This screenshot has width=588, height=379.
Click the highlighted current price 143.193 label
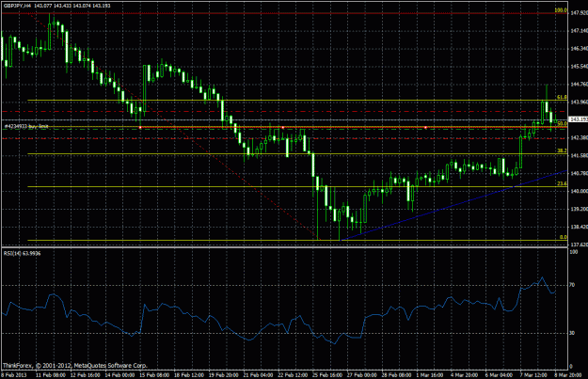(x=579, y=119)
